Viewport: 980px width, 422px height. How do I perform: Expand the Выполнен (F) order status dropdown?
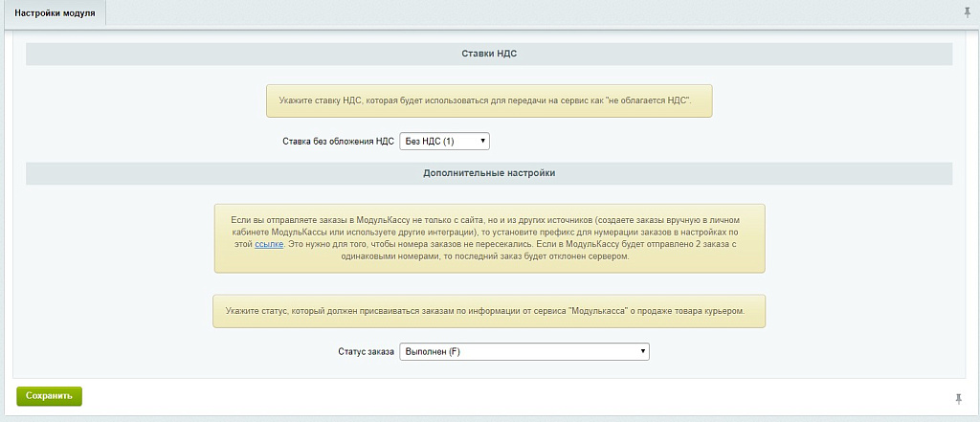pyautogui.click(x=523, y=352)
